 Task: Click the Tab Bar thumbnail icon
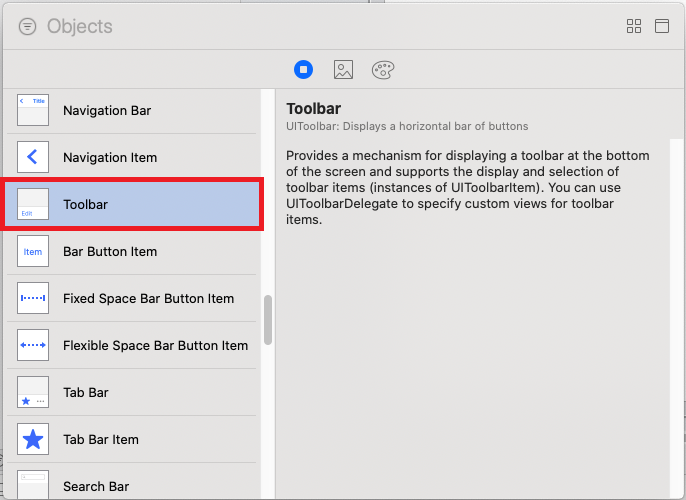tap(33, 392)
